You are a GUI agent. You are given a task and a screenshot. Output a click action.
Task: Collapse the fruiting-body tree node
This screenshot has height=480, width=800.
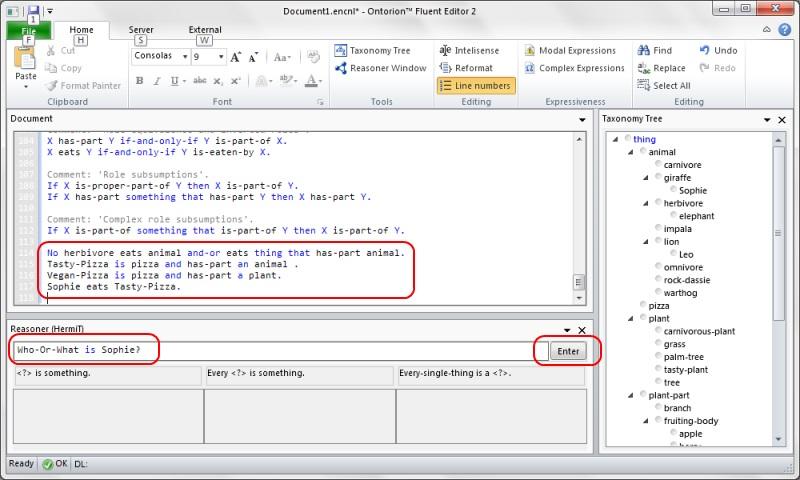tap(646, 420)
